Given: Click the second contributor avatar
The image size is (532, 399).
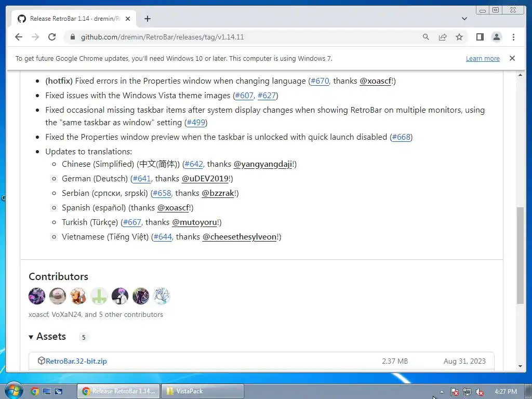Looking at the screenshot, I should tap(58, 296).
